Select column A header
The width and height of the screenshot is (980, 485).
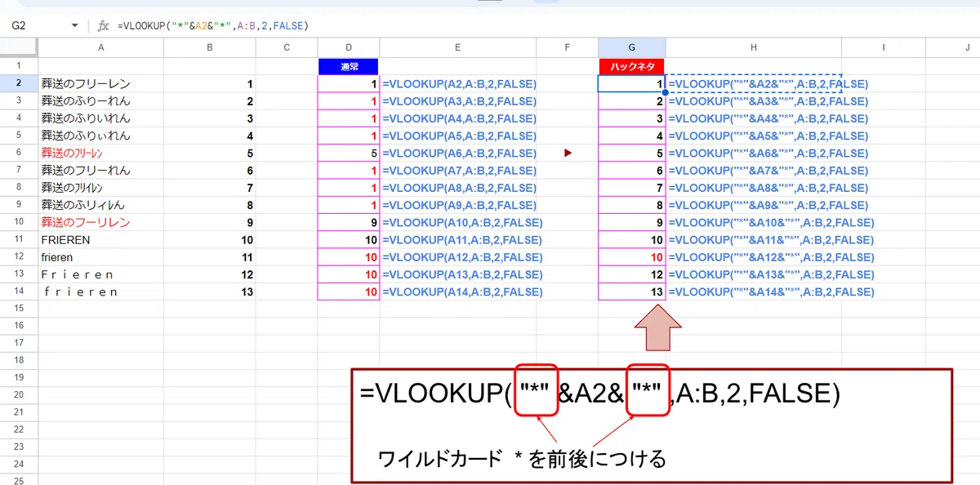click(100, 48)
